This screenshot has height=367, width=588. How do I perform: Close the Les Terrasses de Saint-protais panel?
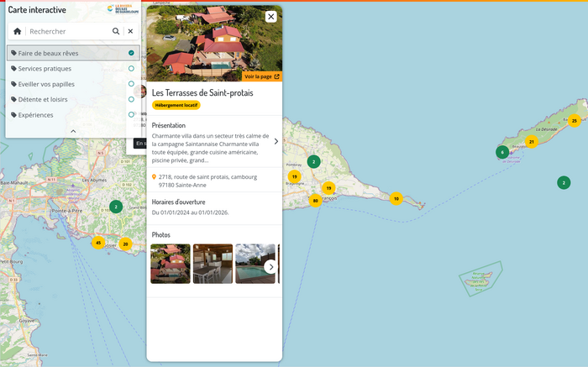(x=270, y=17)
